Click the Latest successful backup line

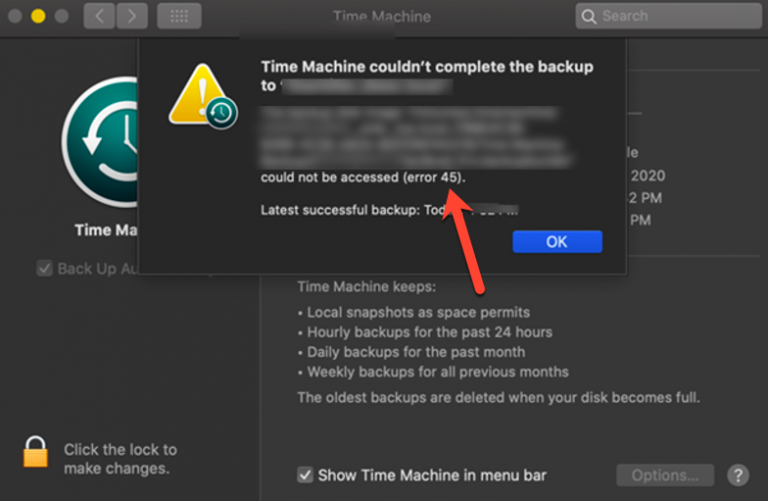point(389,210)
